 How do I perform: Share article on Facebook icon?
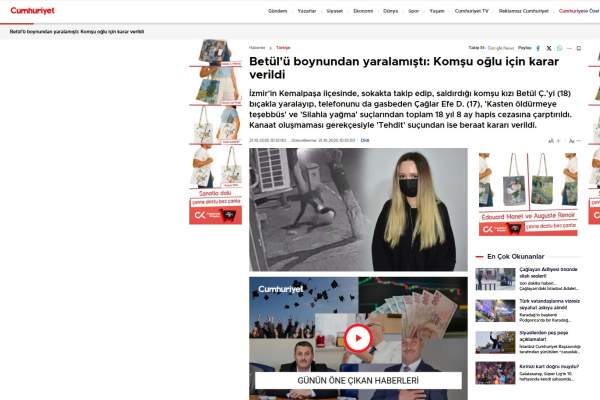point(538,48)
